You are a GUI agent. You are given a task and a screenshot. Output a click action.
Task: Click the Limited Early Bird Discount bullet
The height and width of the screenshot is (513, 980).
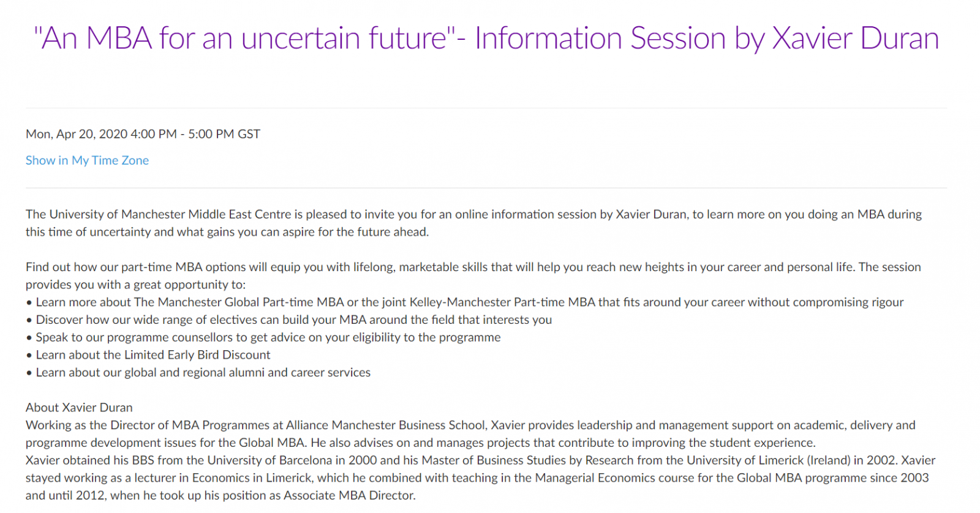click(148, 355)
